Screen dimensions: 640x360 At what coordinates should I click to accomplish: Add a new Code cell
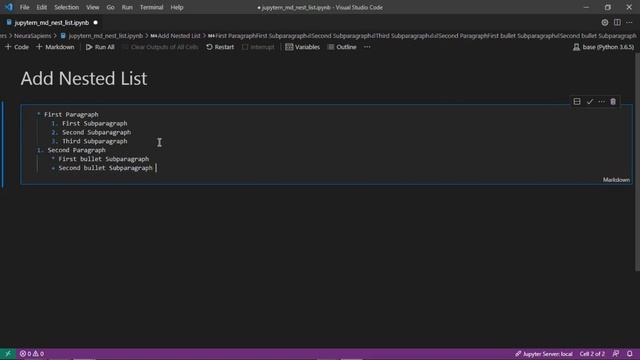(17, 47)
